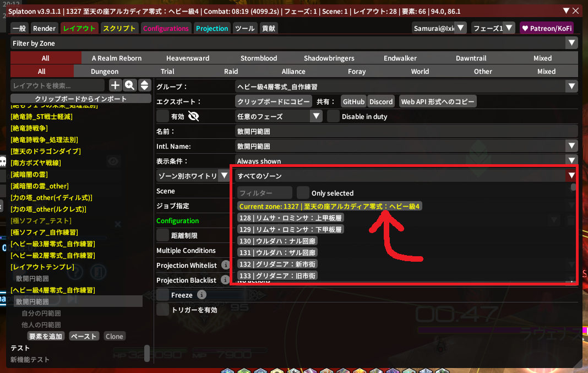Select Current zone 1327 entry
The height and width of the screenshot is (373, 588).
pyautogui.click(x=330, y=206)
